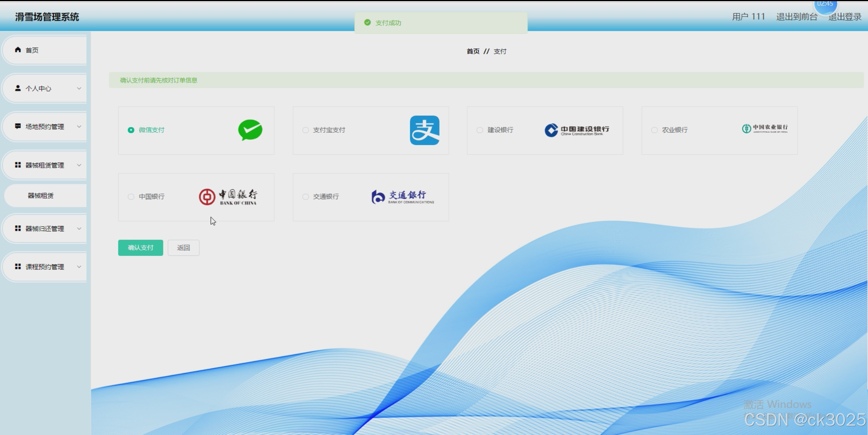Click the Alipay blue logo
The width and height of the screenshot is (868, 435).
coord(424,130)
